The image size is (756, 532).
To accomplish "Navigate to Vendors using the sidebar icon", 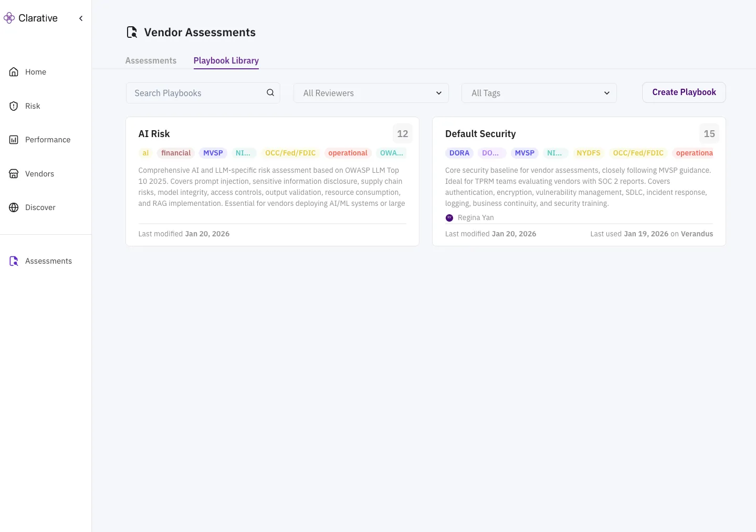I will 13,173.
